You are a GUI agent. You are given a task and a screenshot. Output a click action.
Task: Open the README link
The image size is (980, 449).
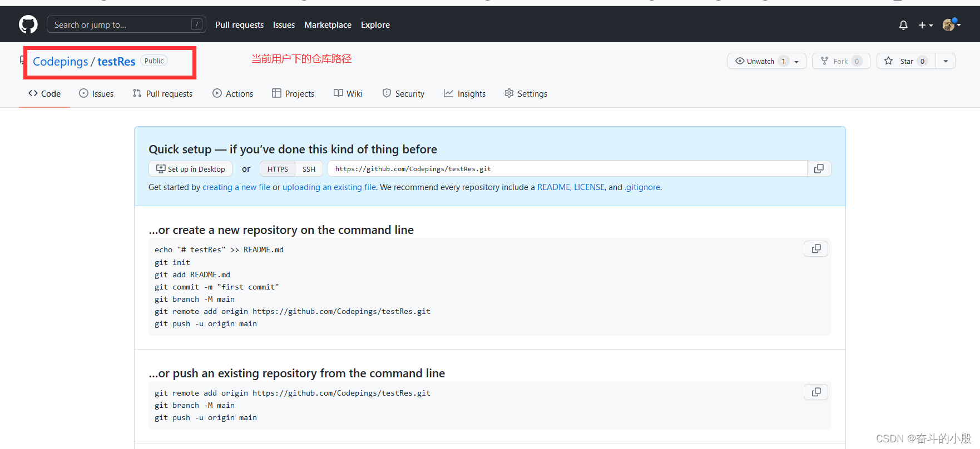[553, 187]
